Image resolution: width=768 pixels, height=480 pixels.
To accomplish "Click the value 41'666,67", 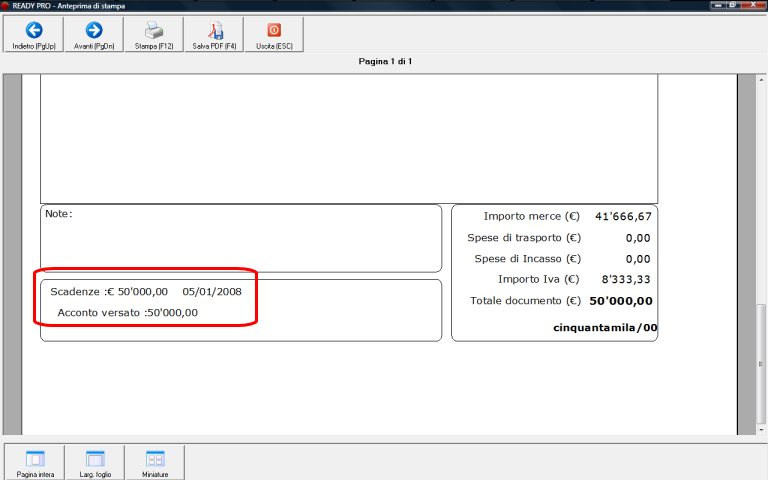I will pyautogui.click(x=623, y=216).
